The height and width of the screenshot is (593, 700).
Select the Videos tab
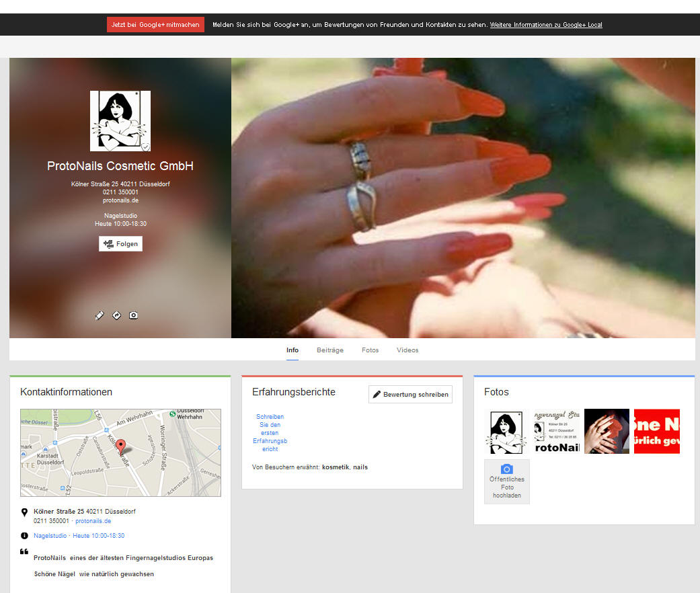tap(407, 350)
